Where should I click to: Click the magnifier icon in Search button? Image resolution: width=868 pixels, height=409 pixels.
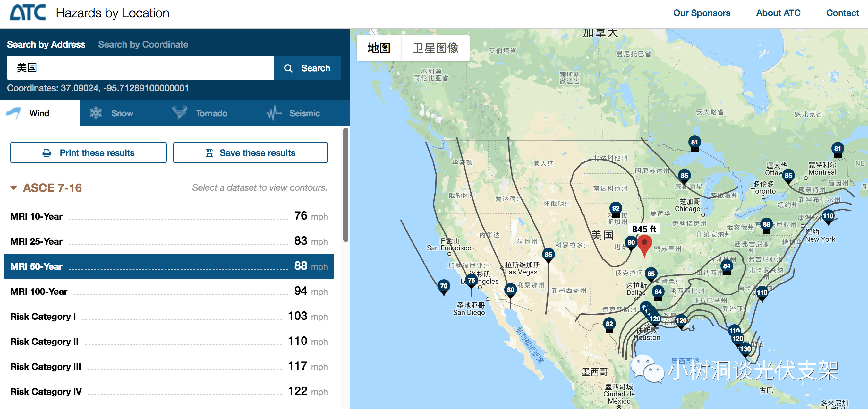click(x=288, y=68)
